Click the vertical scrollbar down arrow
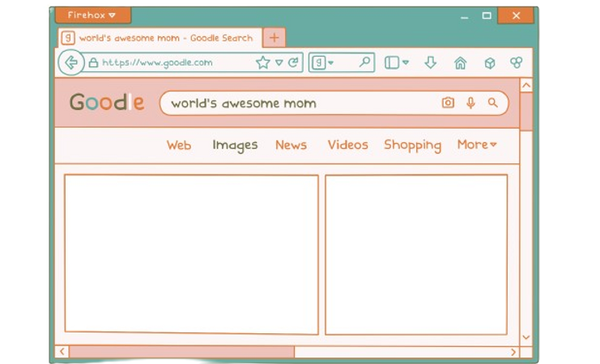 click(x=526, y=337)
